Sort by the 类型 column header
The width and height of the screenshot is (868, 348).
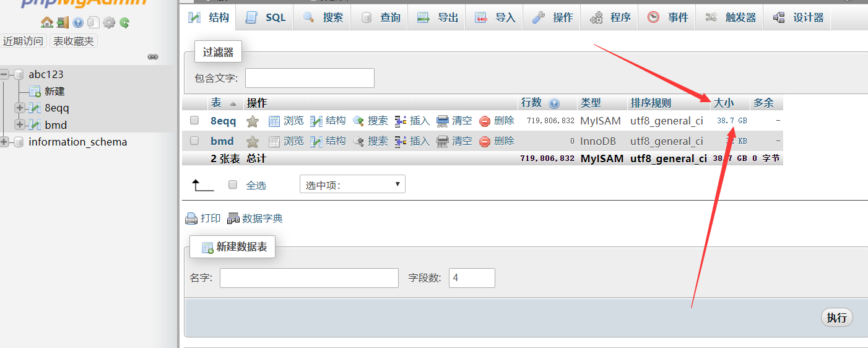(591, 103)
